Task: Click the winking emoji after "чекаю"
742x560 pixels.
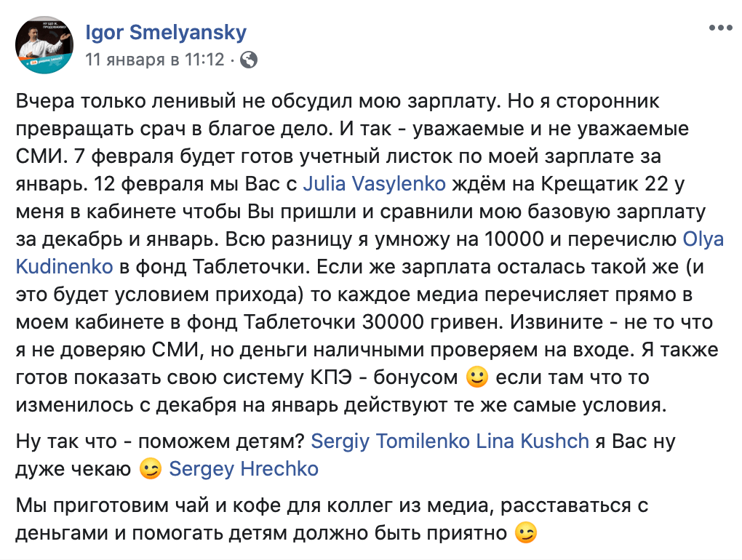Action: 151,469
